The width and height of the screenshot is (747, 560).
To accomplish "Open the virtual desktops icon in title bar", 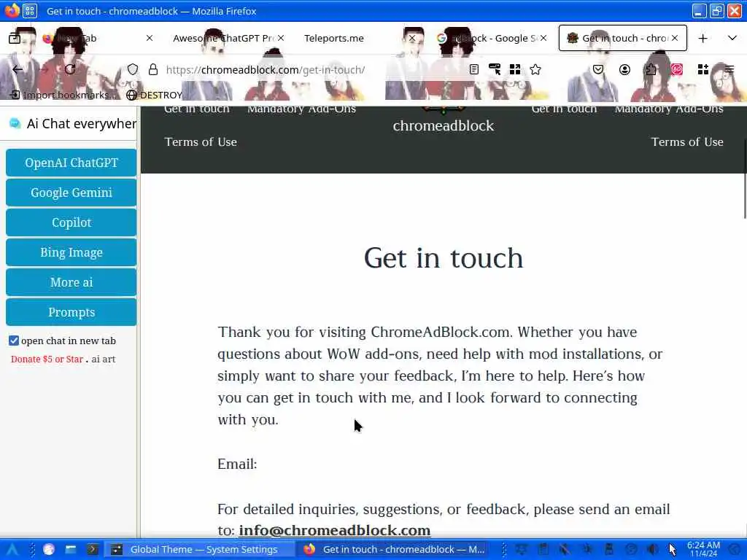I will pos(30,10).
